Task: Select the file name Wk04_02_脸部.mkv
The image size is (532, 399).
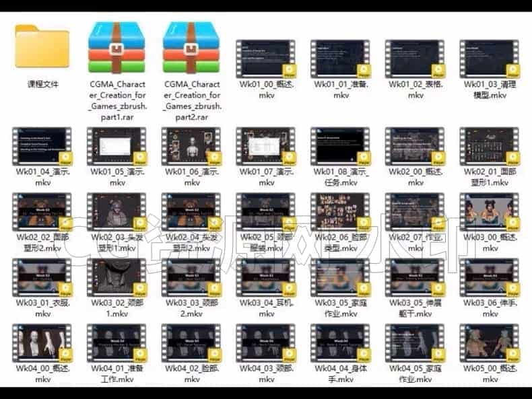Action: coord(192,373)
